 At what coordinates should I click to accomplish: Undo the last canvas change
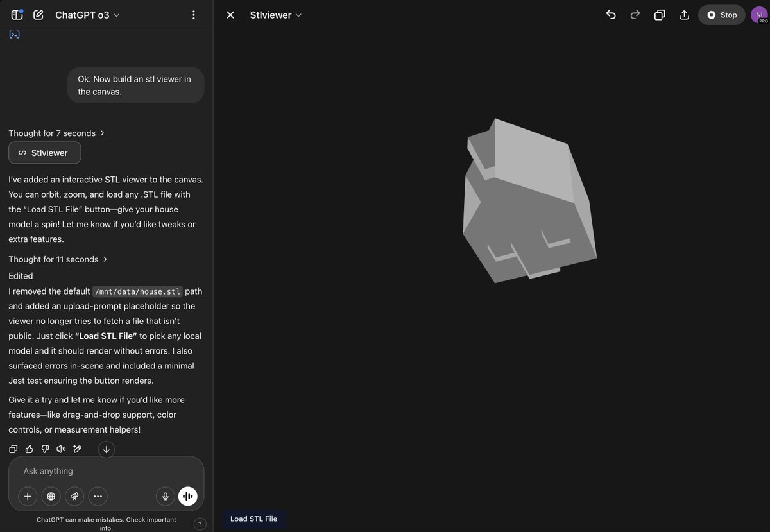[611, 15]
